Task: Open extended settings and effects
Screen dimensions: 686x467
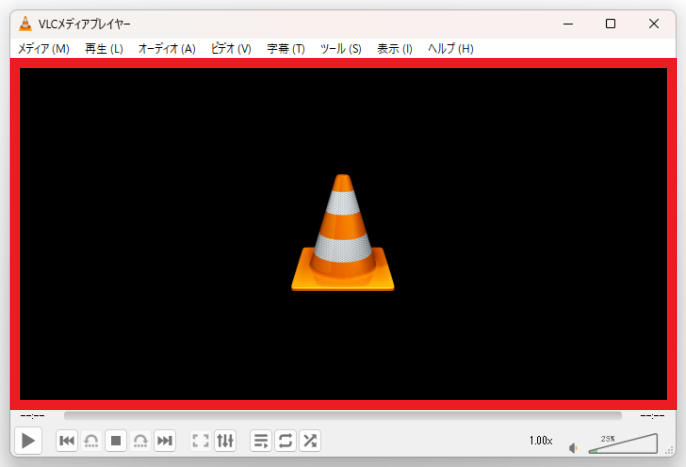Action: point(225,440)
